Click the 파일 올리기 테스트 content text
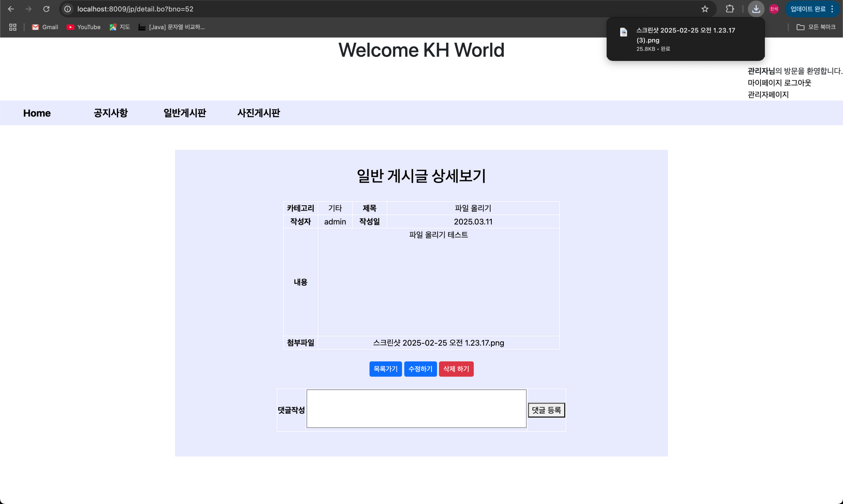Image resolution: width=843 pixels, height=504 pixels. tap(439, 235)
